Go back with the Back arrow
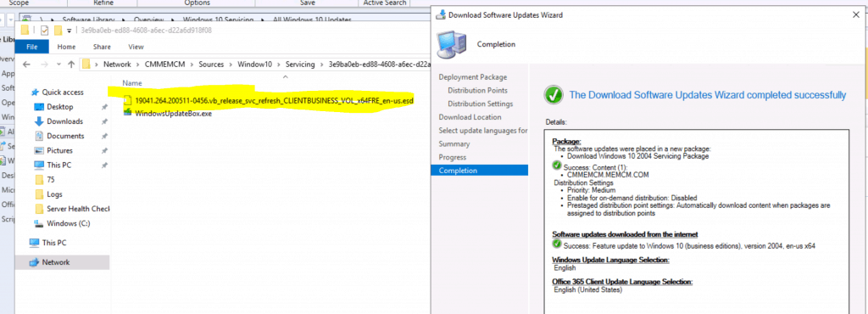The height and width of the screenshot is (314, 868). 26,64
